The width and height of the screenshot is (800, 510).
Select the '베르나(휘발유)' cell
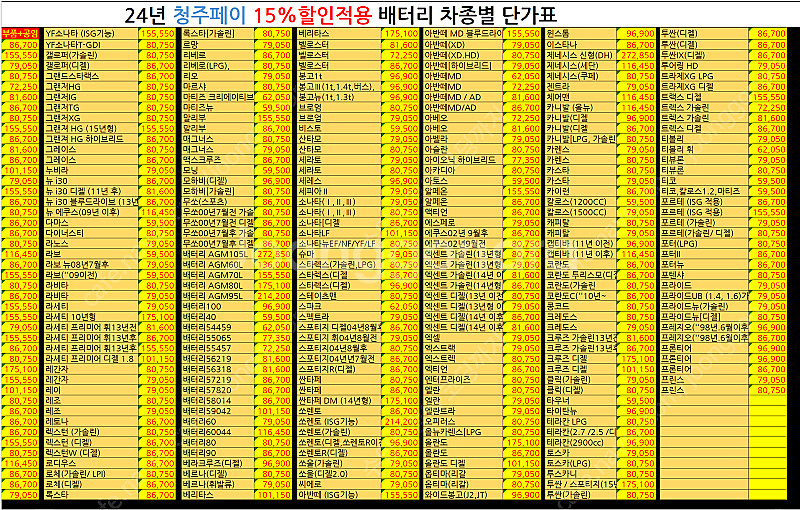(217, 484)
